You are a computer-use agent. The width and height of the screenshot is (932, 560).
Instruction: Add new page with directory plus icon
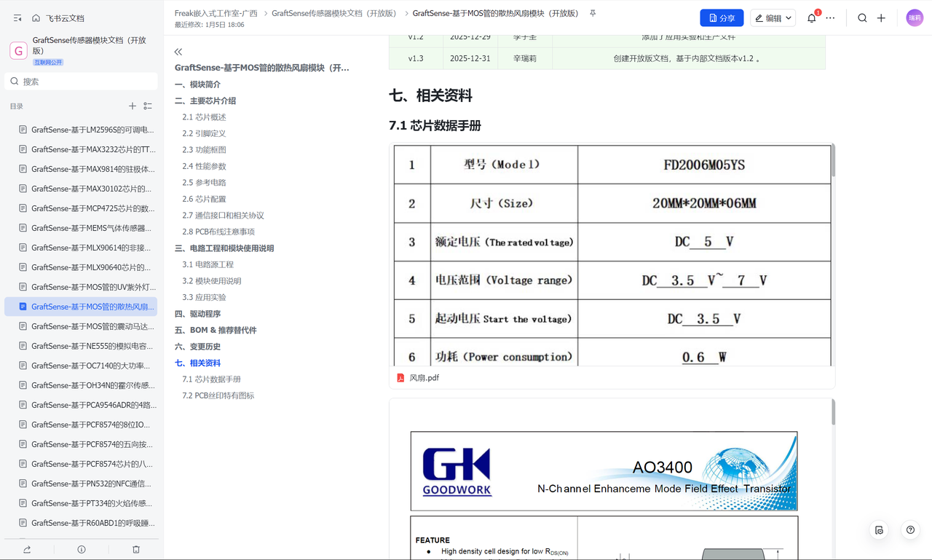(x=133, y=106)
